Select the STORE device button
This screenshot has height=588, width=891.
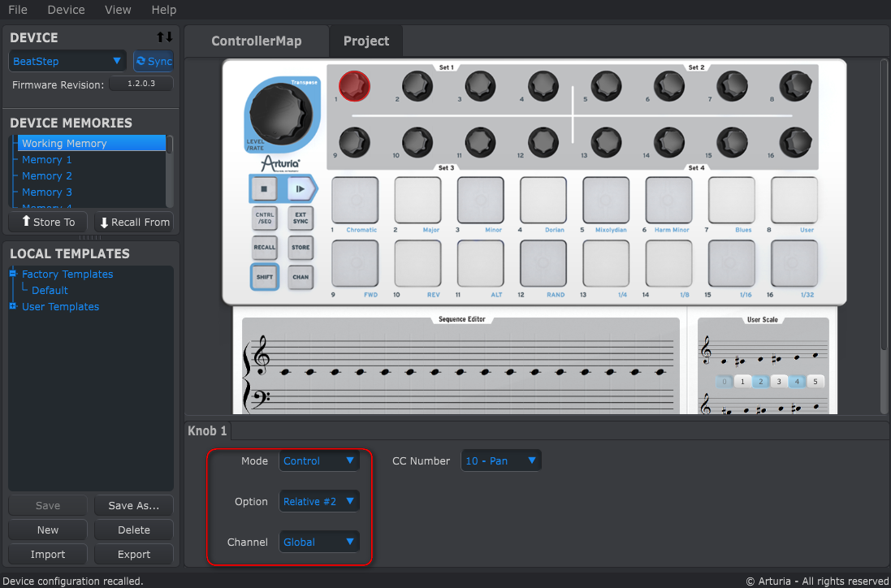[x=301, y=248]
